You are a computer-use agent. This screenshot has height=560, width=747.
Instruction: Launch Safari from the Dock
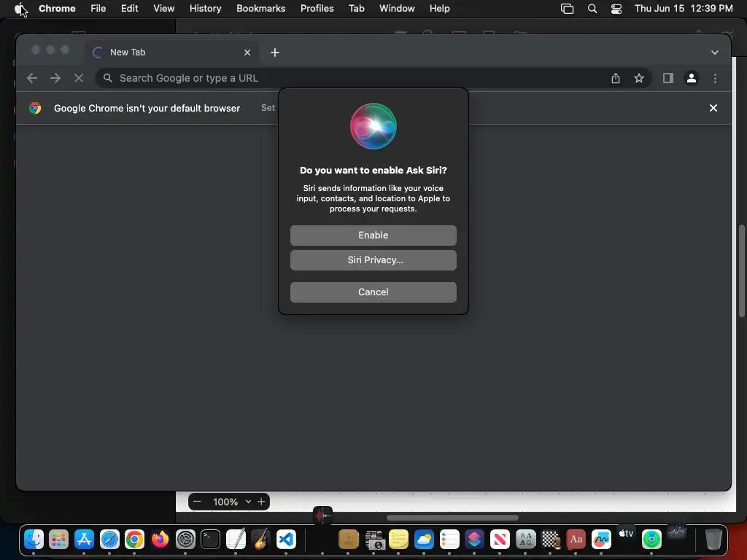[109, 540]
